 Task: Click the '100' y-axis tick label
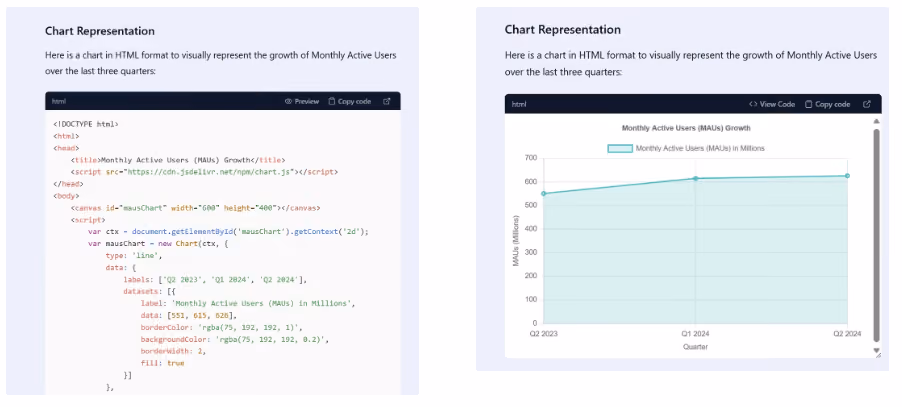click(531, 300)
